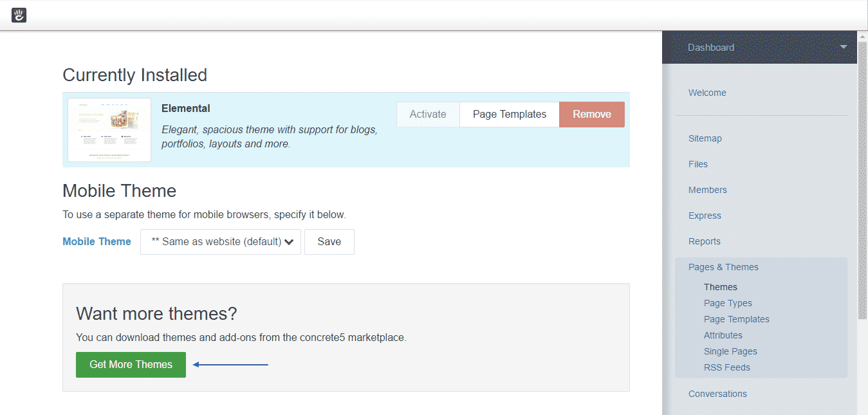The width and height of the screenshot is (868, 415).
Task: Open the Express section
Action: (705, 216)
